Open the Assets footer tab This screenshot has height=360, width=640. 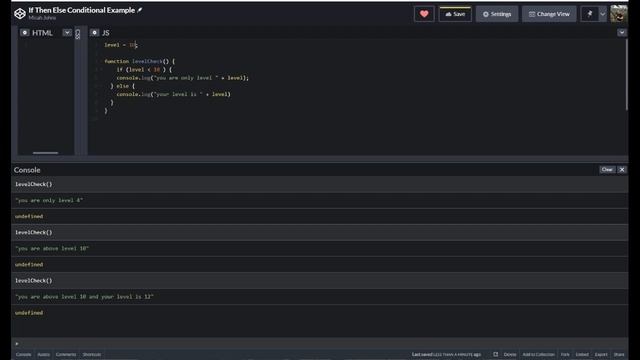click(x=44, y=354)
